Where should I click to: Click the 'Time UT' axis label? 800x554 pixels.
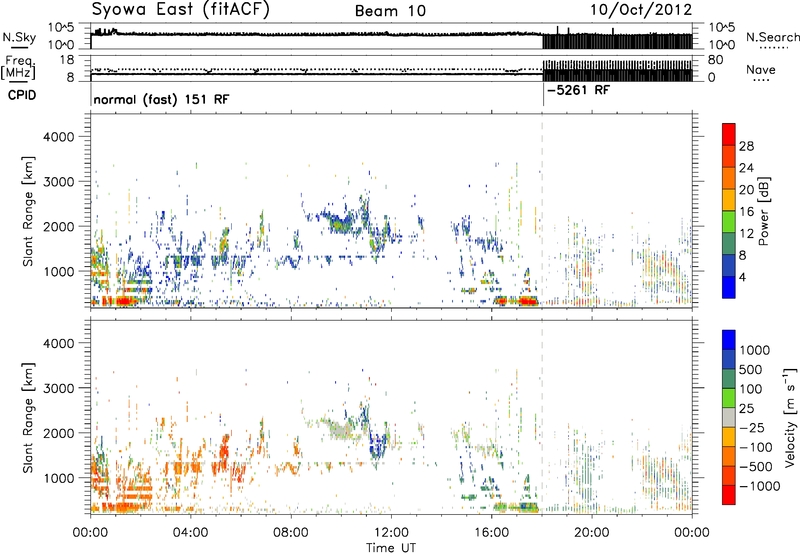click(391, 548)
